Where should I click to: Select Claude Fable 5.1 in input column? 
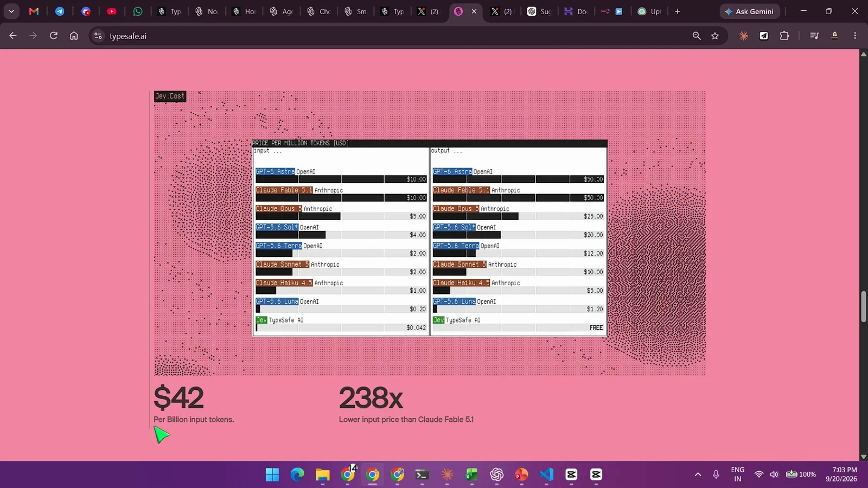(284, 190)
